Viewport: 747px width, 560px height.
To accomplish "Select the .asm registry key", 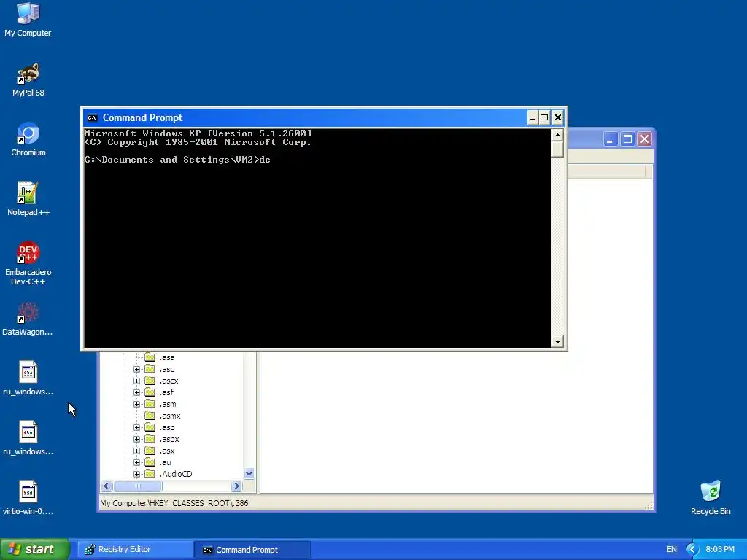I will pyautogui.click(x=168, y=404).
